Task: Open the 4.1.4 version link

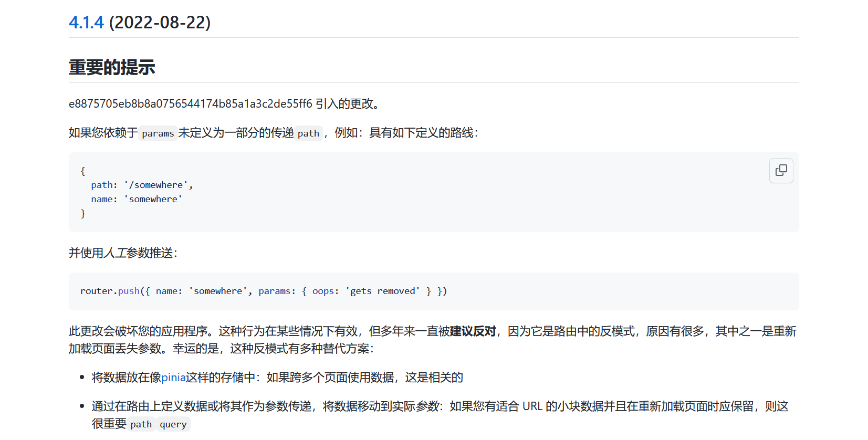Action: [86, 23]
